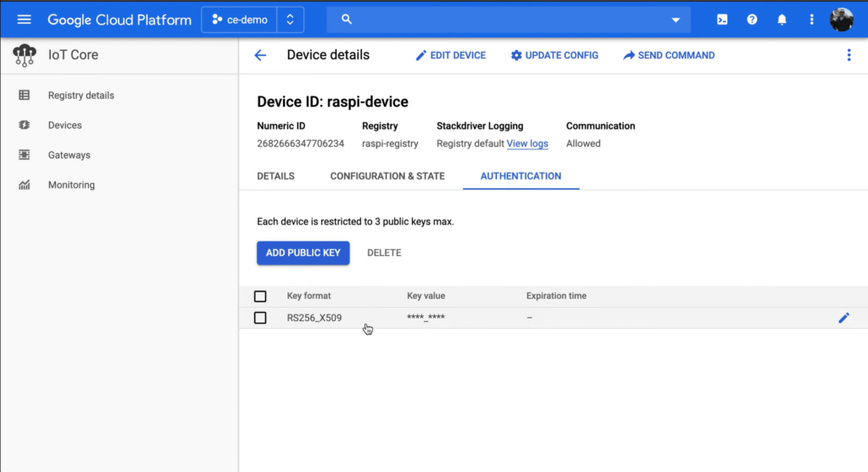This screenshot has height=472, width=868.
Task: Click the SEND COMMAND label
Action: click(676, 55)
